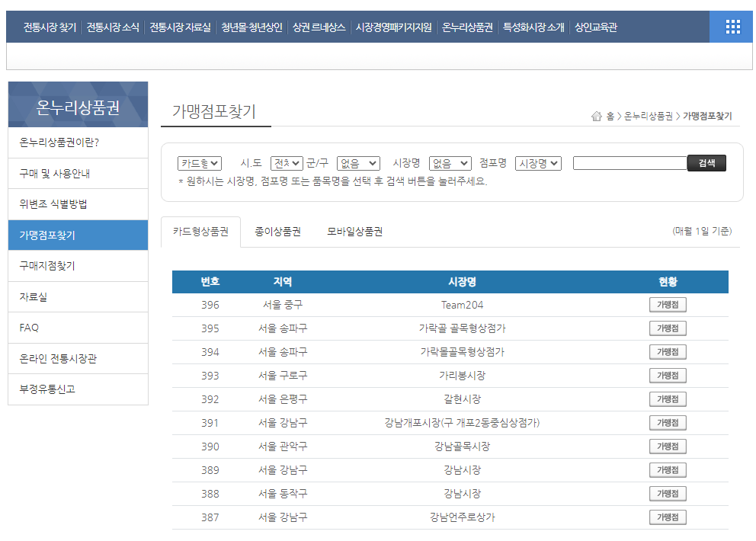Image resolution: width=756 pixels, height=541 pixels.
Task: Open 구매지점찾기 in sidebar
Action: coord(78,266)
